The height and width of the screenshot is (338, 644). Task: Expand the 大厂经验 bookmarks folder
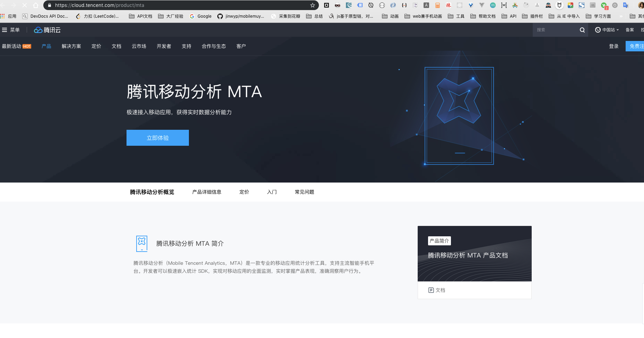coord(171,16)
